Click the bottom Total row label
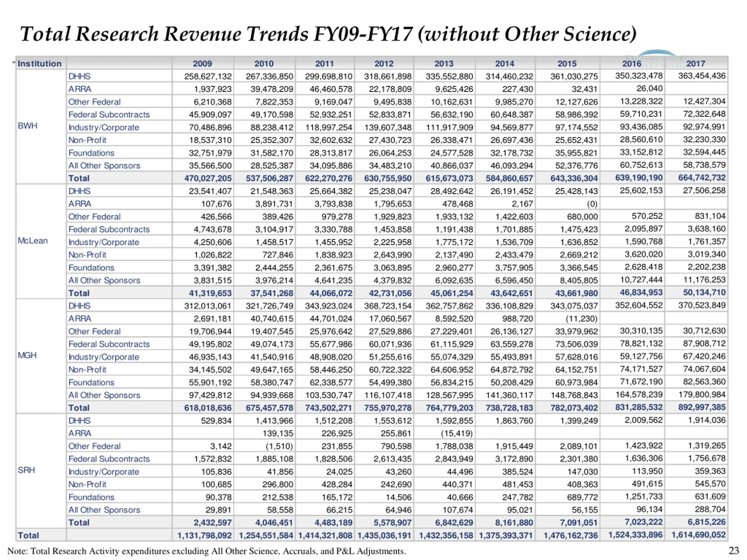The height and width of the screenshot is (560, 747). tap(28, 535)
